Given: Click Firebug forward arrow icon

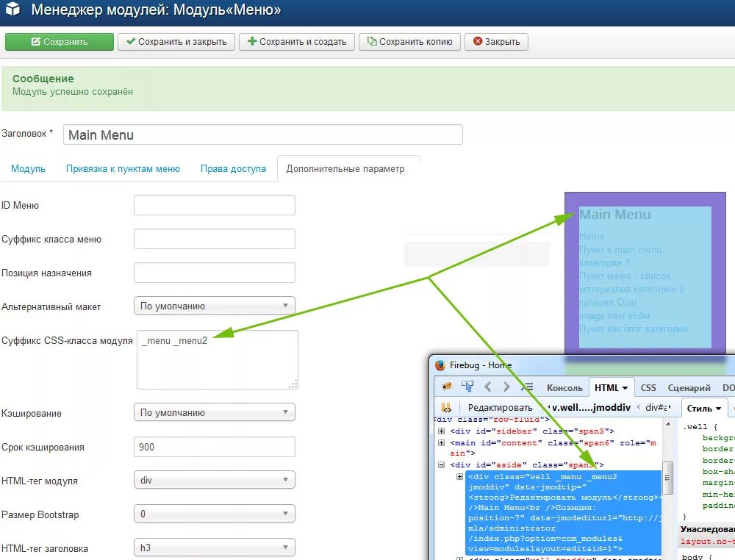Looking at the screenshot, I should (x=506, y=387).
